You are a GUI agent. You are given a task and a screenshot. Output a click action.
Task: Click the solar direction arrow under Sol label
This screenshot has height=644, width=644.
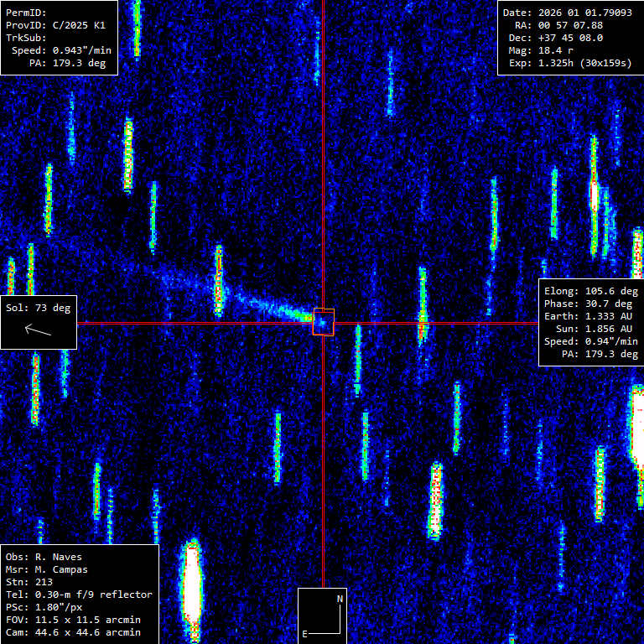click(x=39, y=330)
